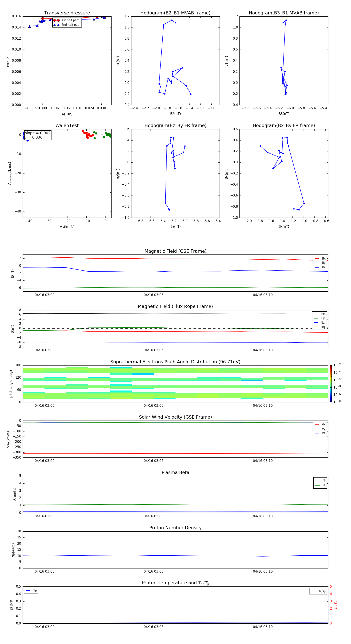Click the "Transverse pressure" plot title
This screenshot has width=351, height=644.
(67, 13)
